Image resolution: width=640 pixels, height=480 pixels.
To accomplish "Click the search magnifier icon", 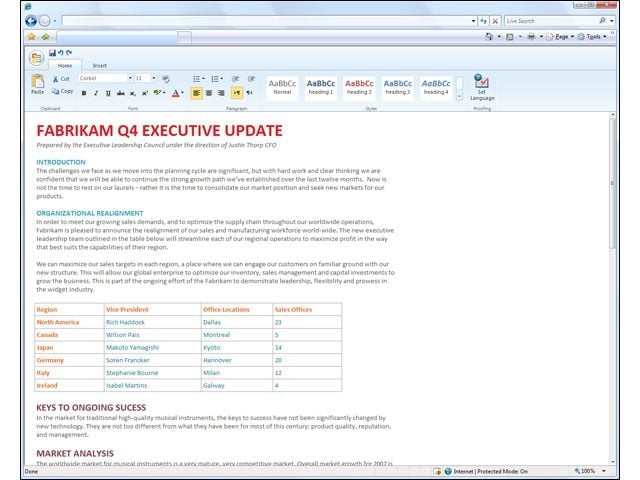I will pos(602,20).
